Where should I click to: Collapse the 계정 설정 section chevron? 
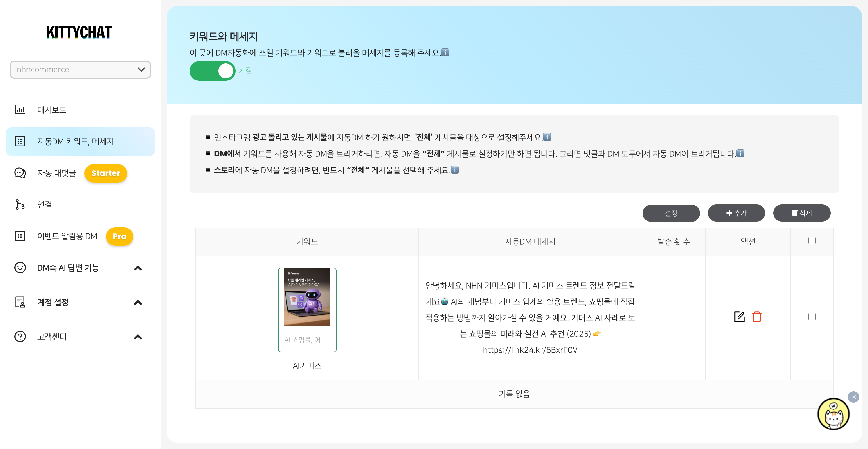(138, 303)
